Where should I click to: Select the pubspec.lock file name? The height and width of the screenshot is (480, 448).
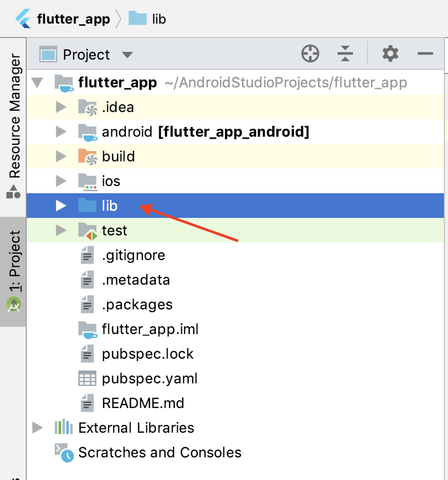tap(147, 354)
